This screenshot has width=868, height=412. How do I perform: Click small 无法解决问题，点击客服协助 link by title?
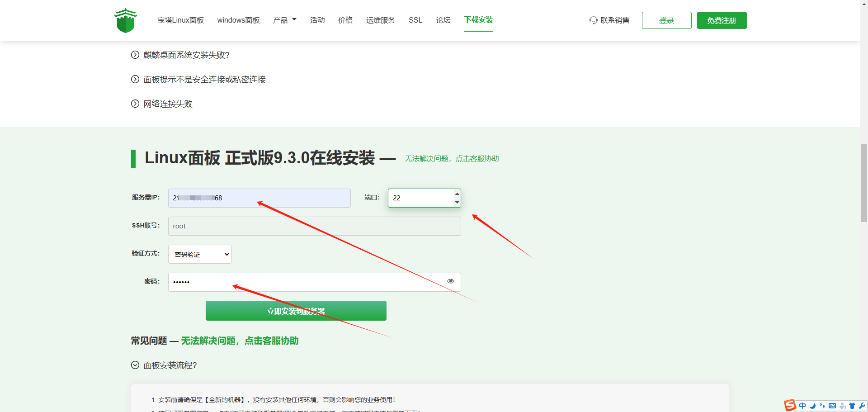pyautogui.click(x=452, y=159)
